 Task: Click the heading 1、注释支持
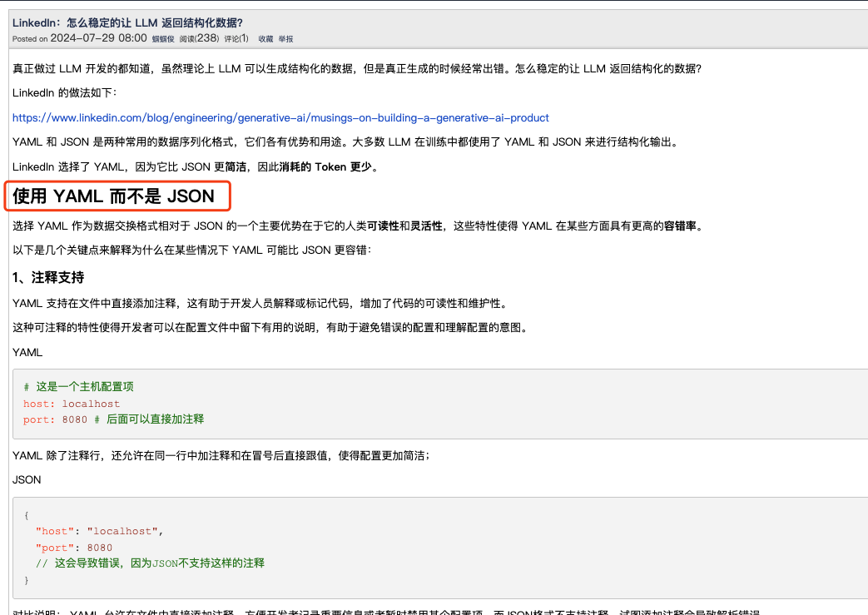[48, 277]
